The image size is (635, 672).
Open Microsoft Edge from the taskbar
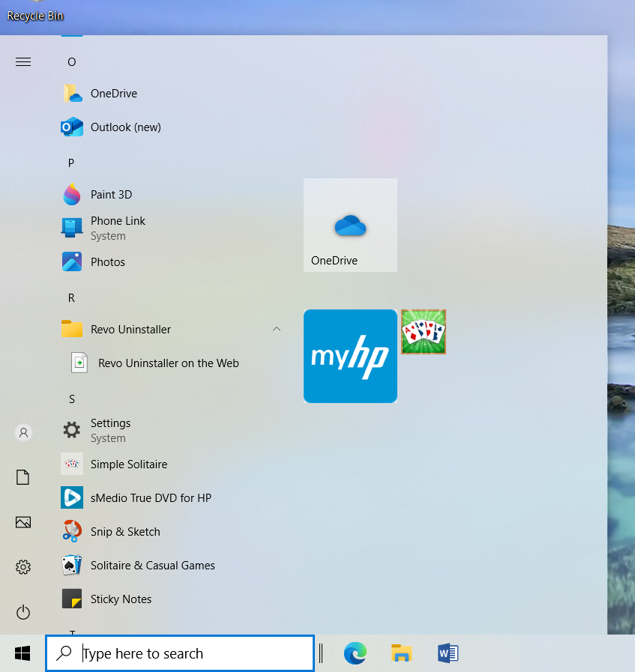pos(355,653)
